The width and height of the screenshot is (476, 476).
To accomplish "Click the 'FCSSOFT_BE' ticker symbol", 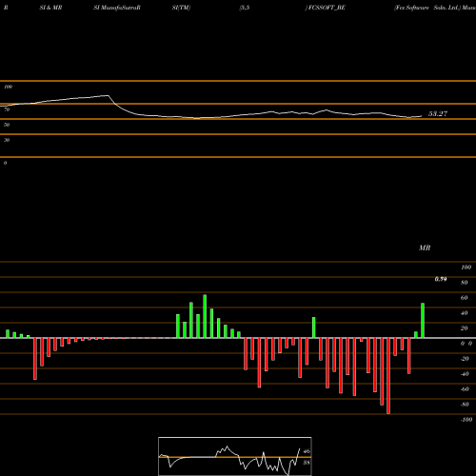I will click(x=327, y=8).
